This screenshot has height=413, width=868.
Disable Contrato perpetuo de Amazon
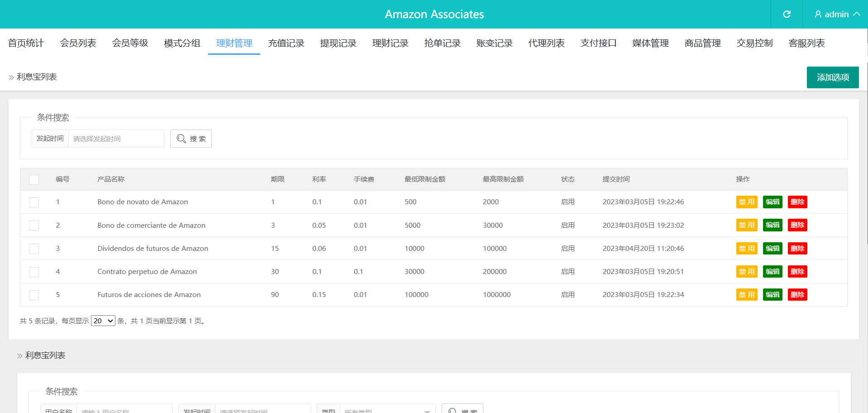tap(747, 272)
